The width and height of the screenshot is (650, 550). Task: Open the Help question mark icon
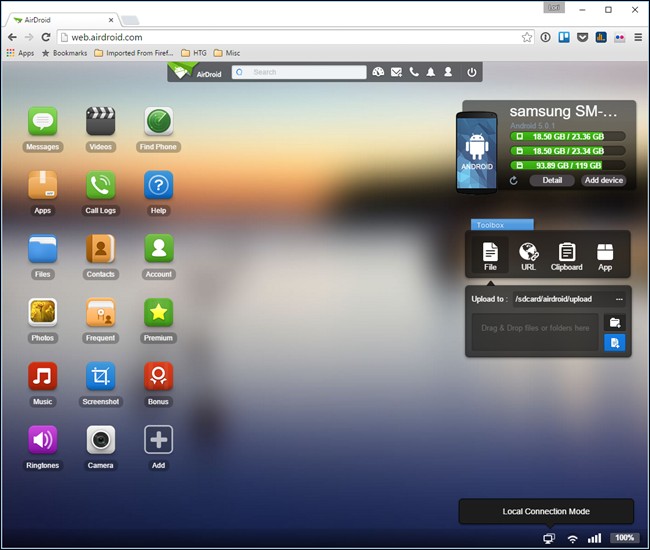coord(158,185)
